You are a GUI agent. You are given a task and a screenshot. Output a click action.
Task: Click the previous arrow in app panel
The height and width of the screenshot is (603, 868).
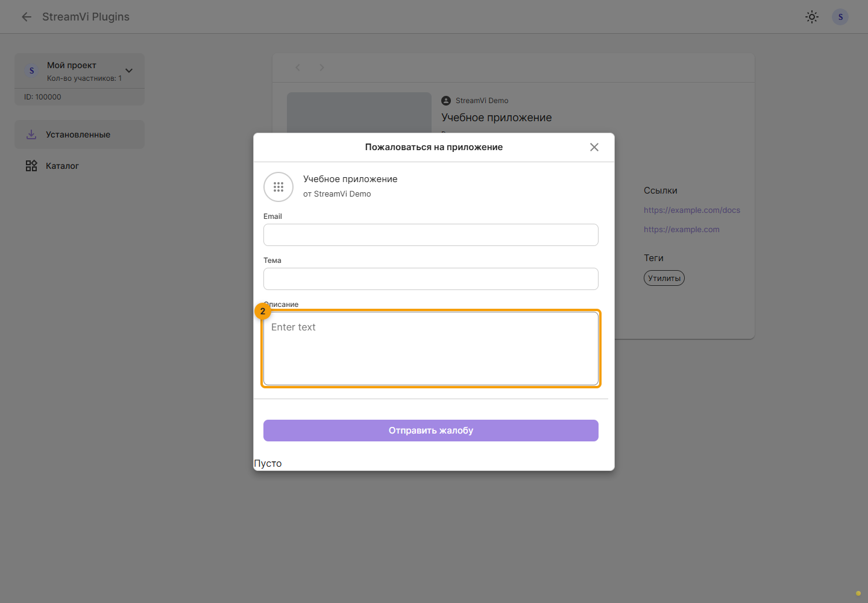[x=298, y=68]
